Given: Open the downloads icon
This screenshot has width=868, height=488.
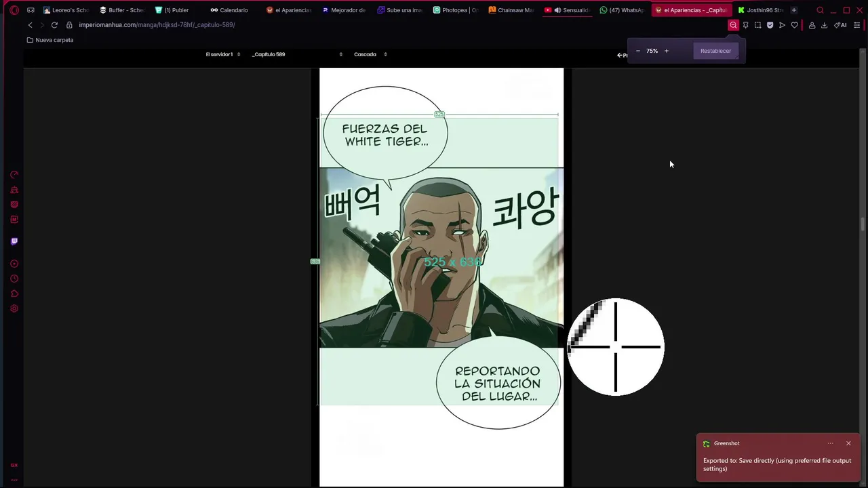Looking at the screenshot, I should [824, 25].
